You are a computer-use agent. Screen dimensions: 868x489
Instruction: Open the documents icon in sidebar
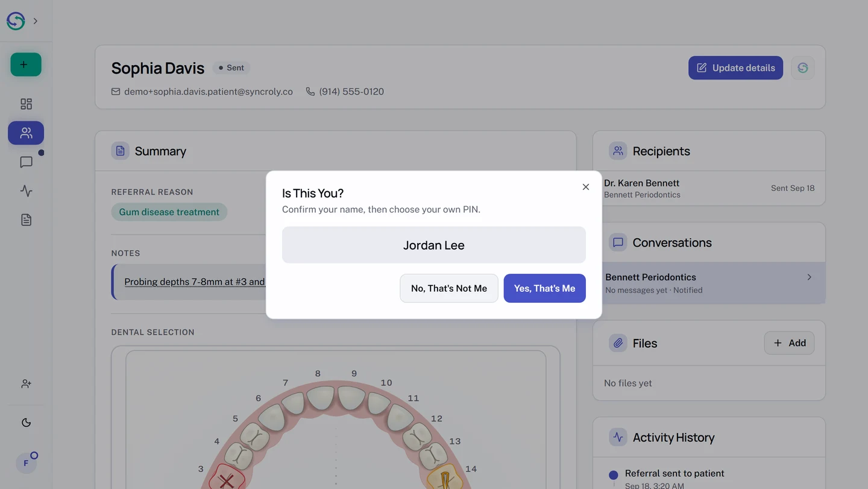coord(26,220)
